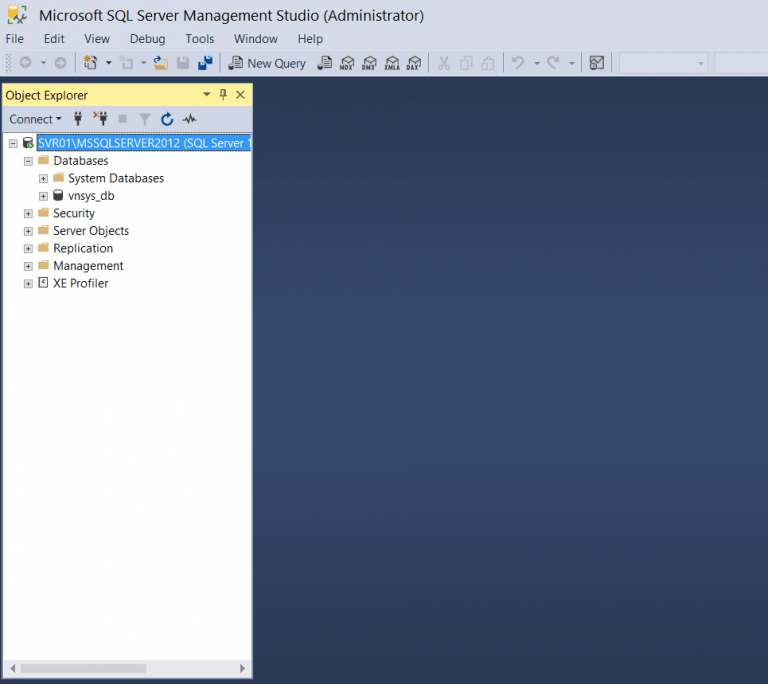
Task: Click the Activity Monitor toolbar icon
Action: [x=597, y=63]
